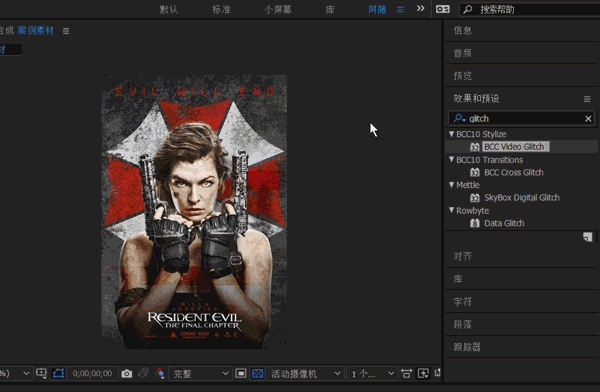Click the BCC10 Stylize category label
This screenshot has height=392, width=600.
point(481,134)
